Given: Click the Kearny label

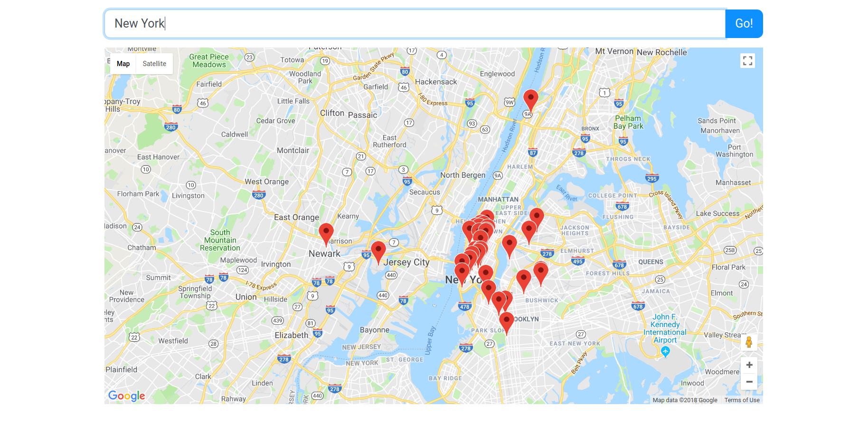Looking at the screenshot, I should coord(348,216).
